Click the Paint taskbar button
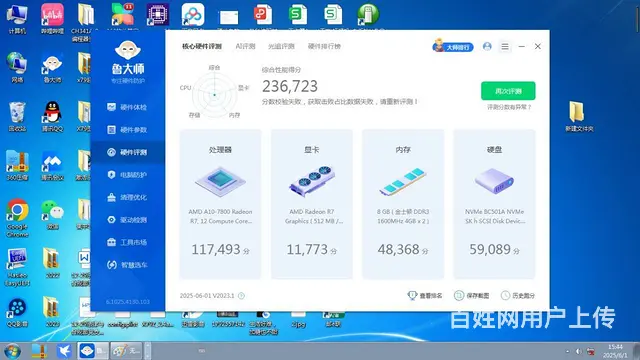This screenshot has width=640, height=360. click(126, 351)
